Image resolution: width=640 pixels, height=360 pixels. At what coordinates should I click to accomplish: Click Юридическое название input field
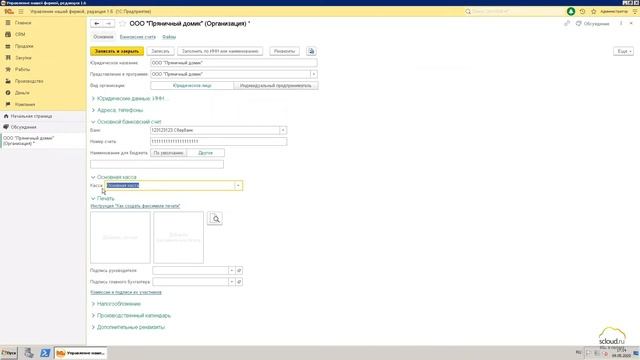pos(233,63)
